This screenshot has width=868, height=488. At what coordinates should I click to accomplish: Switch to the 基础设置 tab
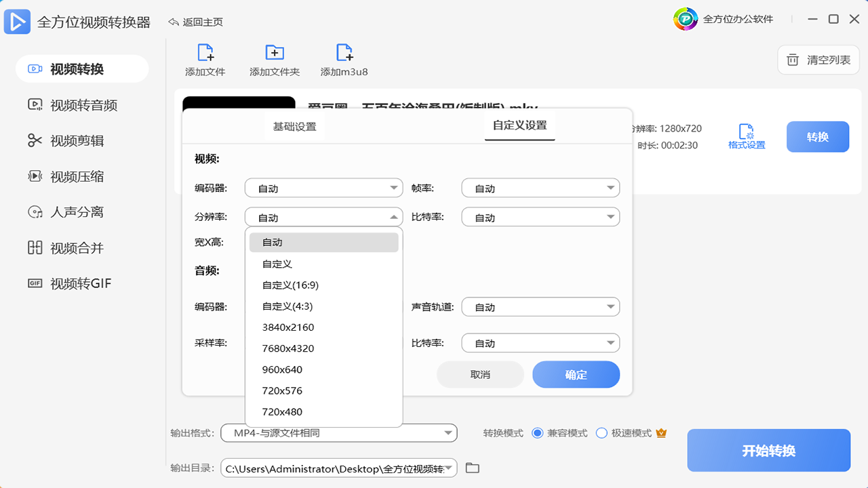pyautogui.click(x=294, y=126)
